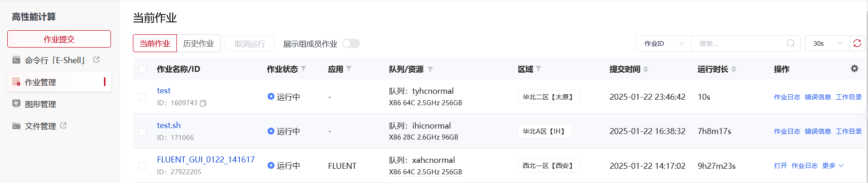
Task: Select the test.sh job checkbox
Action: [143, 132]
